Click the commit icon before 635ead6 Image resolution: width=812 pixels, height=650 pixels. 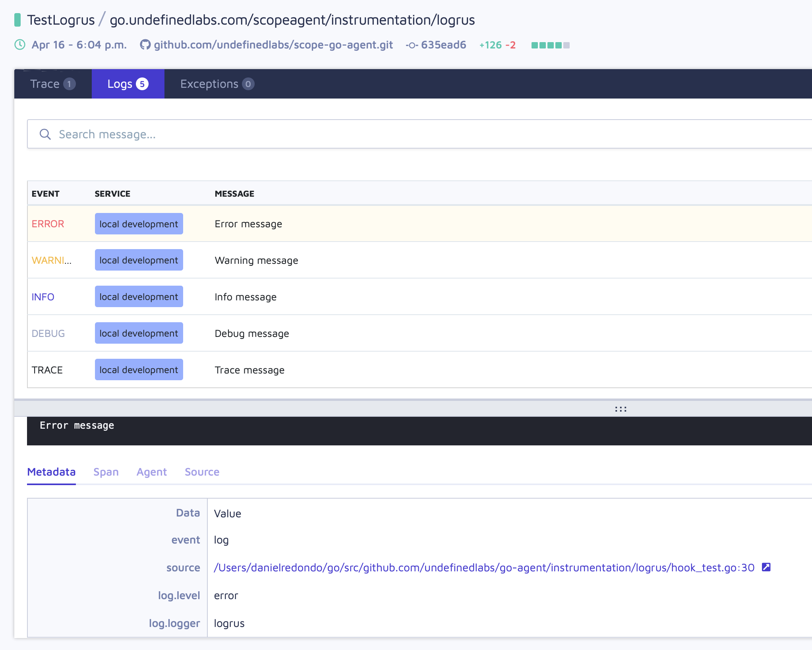coord(412,45)
